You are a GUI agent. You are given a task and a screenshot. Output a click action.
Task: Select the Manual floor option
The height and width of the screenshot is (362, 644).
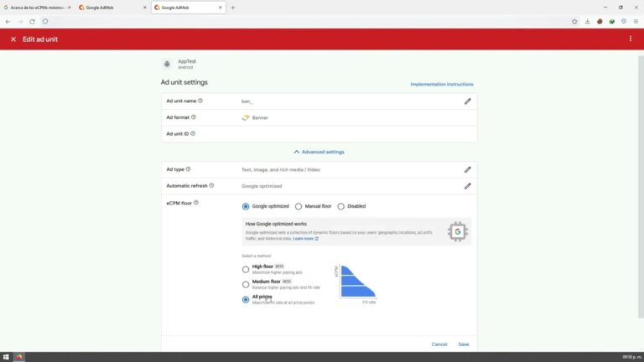click(299, 206)
